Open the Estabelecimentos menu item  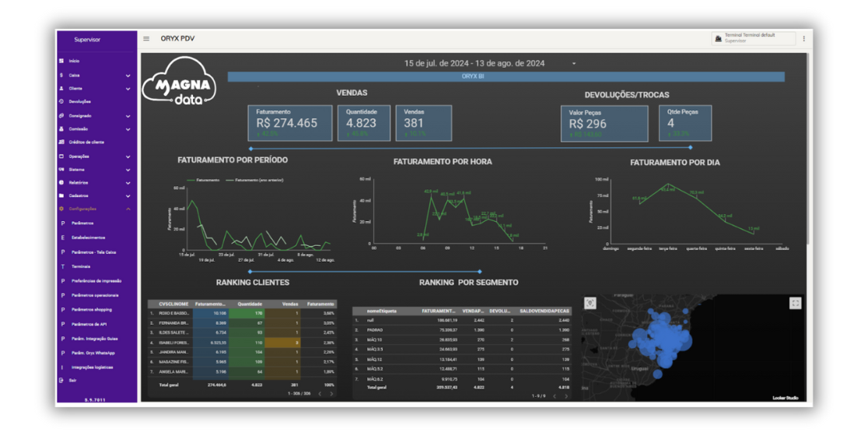pyautogui.click(x=88, y=237)
